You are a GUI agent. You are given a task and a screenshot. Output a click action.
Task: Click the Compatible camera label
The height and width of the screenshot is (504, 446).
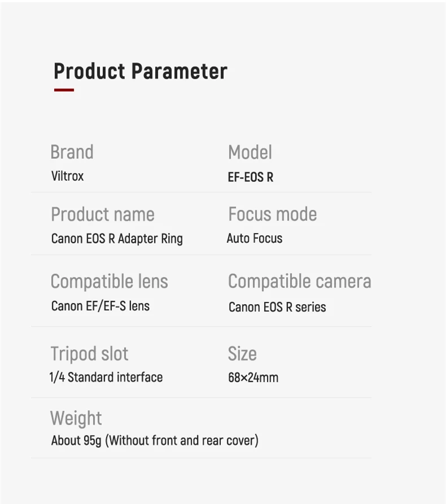[299, 281]
